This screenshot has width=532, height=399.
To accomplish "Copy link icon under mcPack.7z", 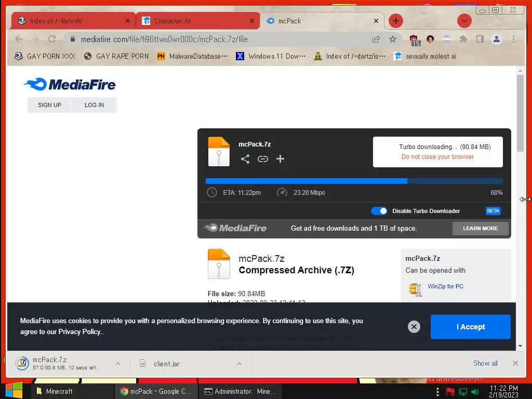I will 262,159.
